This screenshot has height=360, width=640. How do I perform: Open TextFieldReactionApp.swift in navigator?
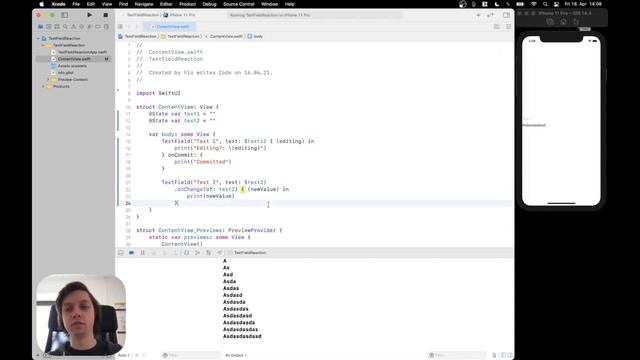pos(82,52)
